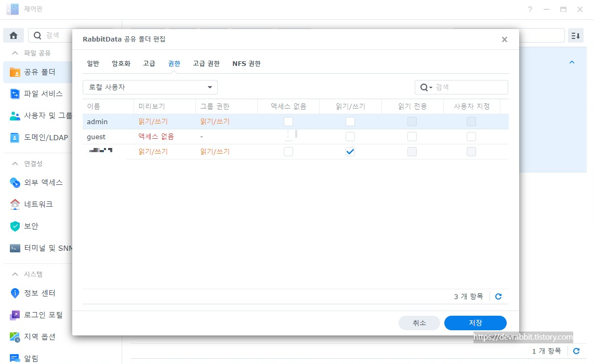Image resolution: width=594 pixels, height=364 pixels.
Task: Check No Access for the blurred-name user
Action: click(288, 152)
